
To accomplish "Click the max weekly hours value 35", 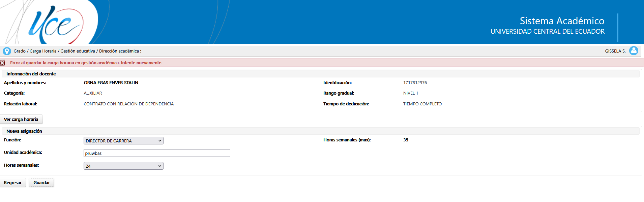I will coord(406,140).
